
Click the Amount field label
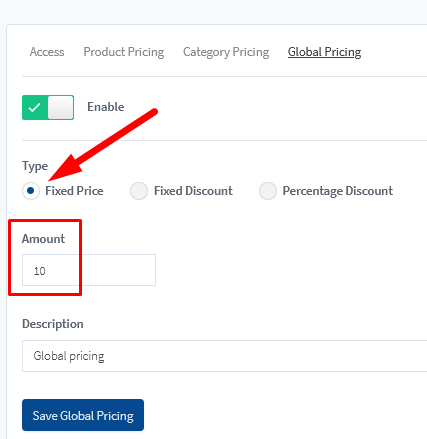click(43, 239)
